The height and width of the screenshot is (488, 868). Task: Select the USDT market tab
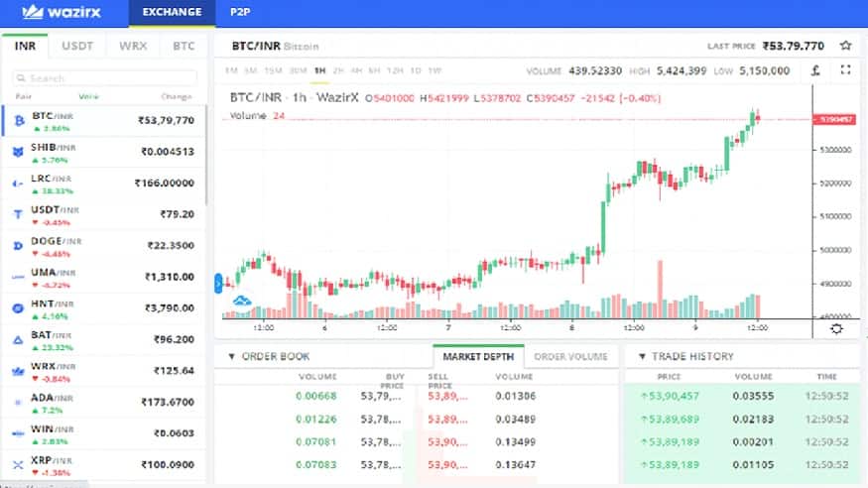[77, 46]
